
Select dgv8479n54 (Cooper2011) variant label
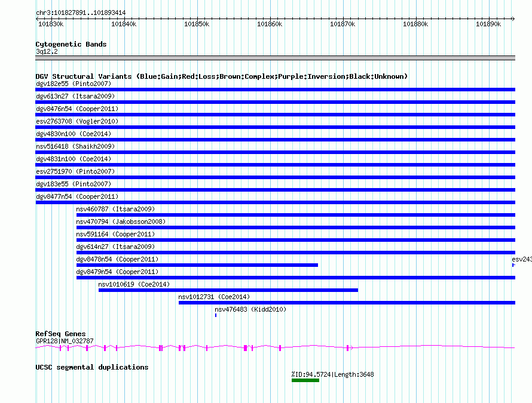(x=117, y=272)
